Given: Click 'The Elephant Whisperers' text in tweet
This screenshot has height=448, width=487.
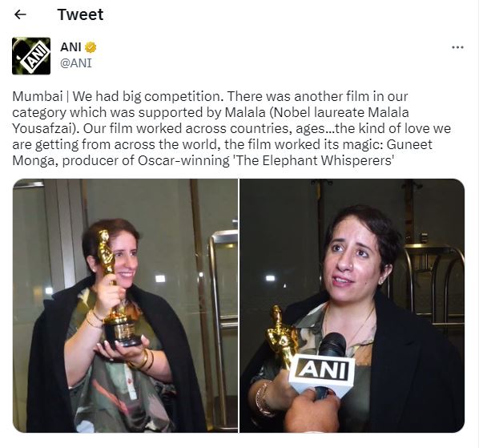Looking at the screenshot, I should (316, 160).
